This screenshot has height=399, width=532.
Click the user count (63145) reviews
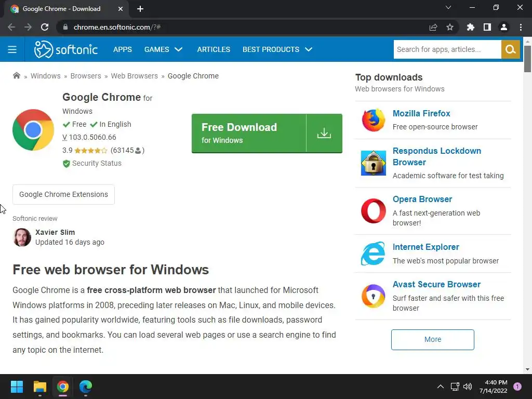[128, 150]
